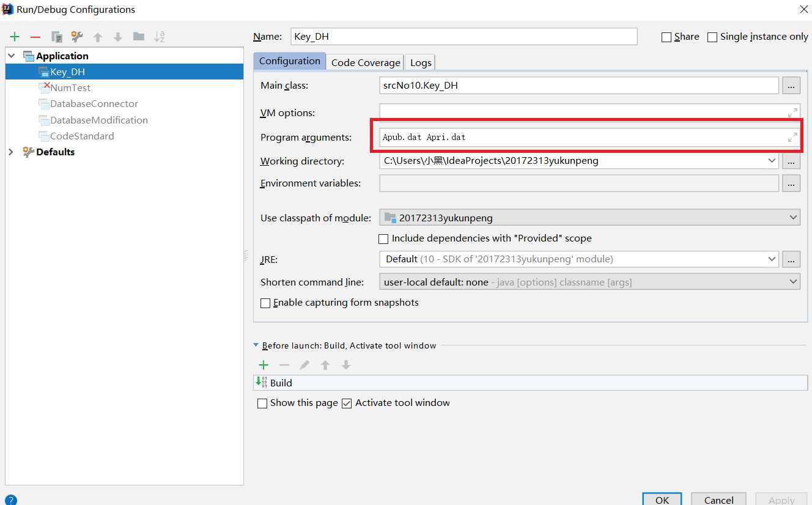Enable Single instance only checkbox
Screen dimensions: 812x505
click(x=712, y=37)
